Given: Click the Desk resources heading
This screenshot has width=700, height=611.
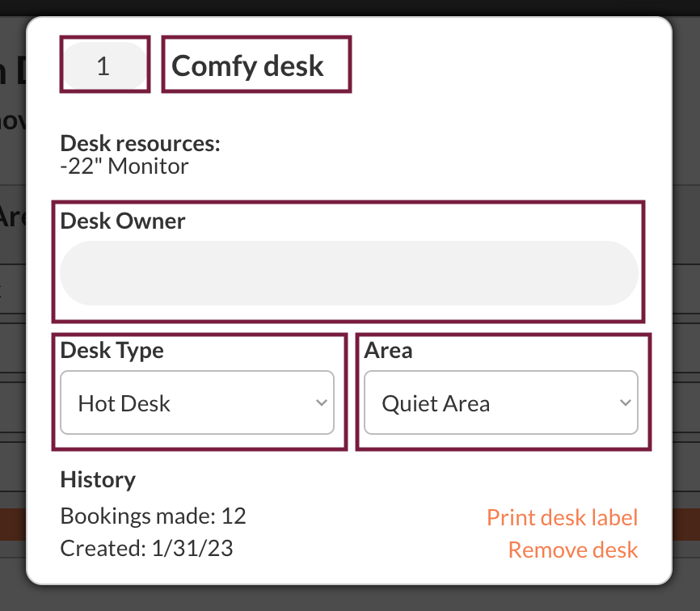Looking at the screenshot, I should click(x=140, y=144).
